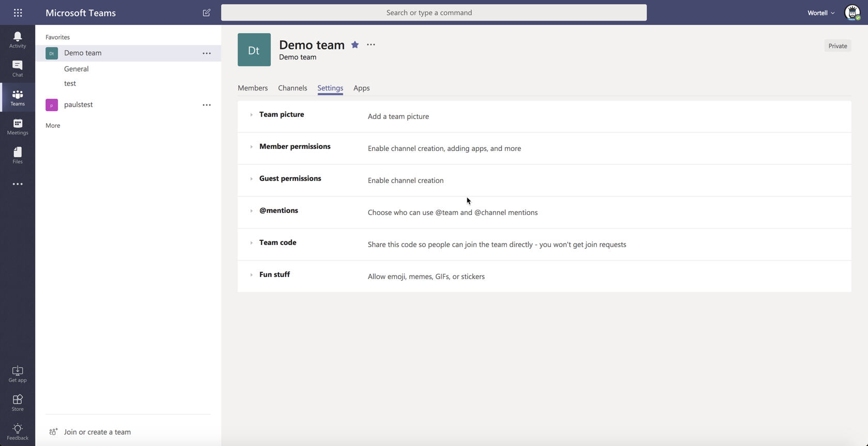
Task: Start a new chat with compose icon
Action: (x=207, y=12)
